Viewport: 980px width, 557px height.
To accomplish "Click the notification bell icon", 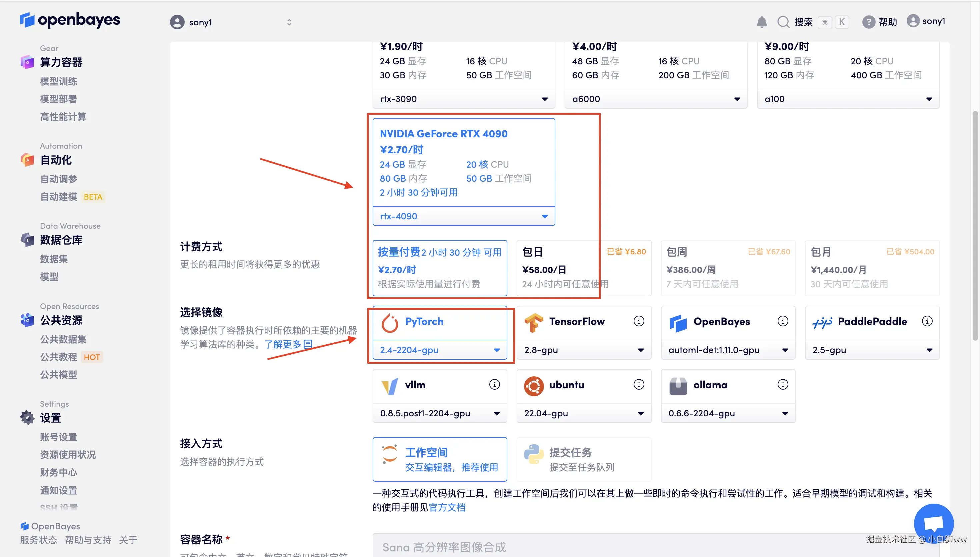I will (x=761, y=22).
